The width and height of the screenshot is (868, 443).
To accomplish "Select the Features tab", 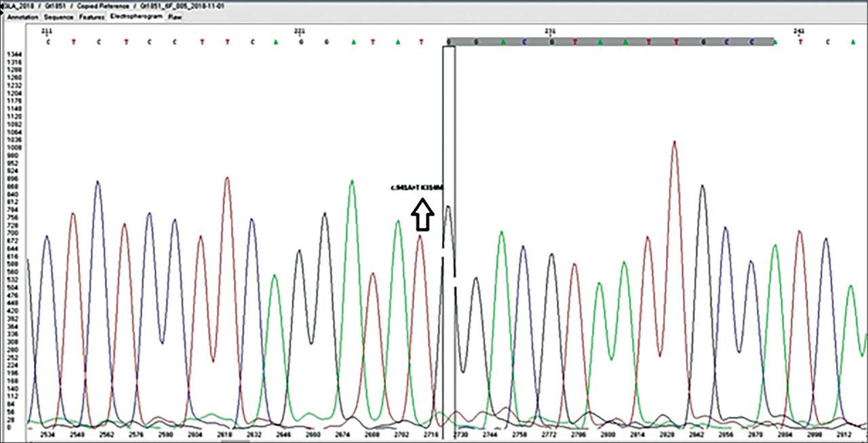I will [x=91, y=16].
